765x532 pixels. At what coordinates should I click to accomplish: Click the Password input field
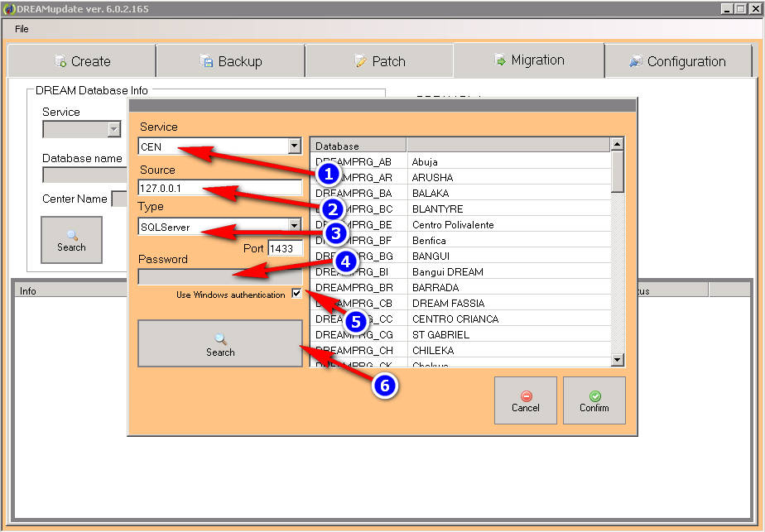[220, 276]
